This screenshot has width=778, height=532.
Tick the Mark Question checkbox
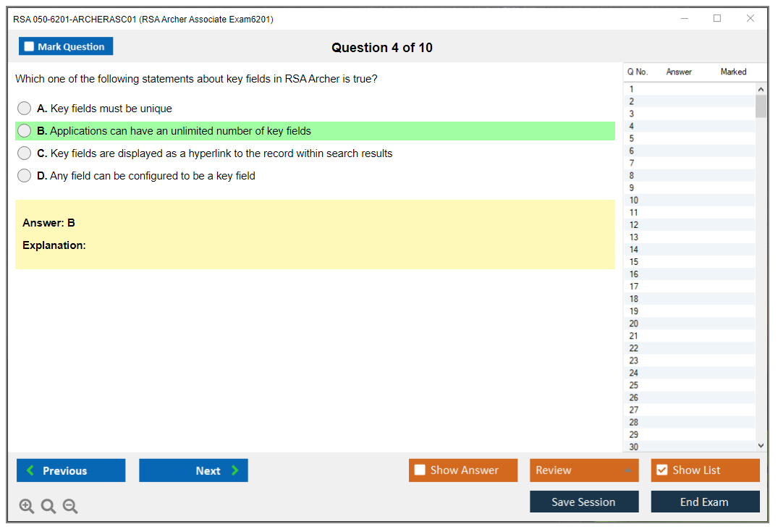(x=30, y=46)
